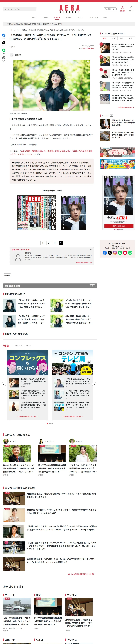Screen dimensions: 138x644
Task: Post the article to X from the sidebar
Action: coord(4,43)
